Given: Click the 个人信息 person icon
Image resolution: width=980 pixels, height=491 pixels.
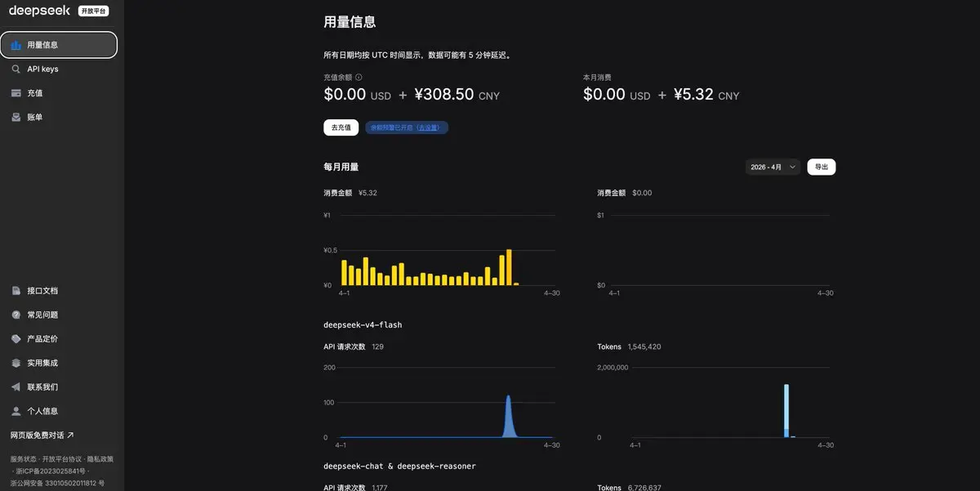Looking at the screenshot, I should [x=16, y=411].
